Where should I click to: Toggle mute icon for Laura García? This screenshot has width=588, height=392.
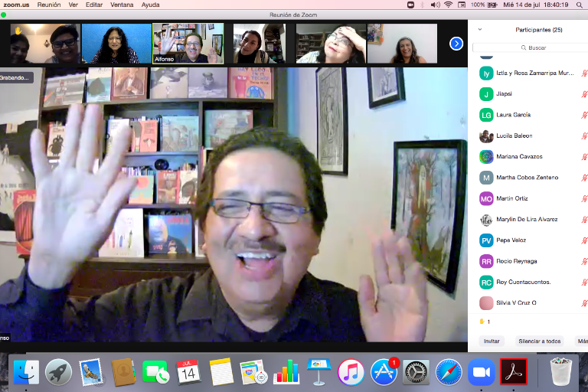click(x=584, y=115)
